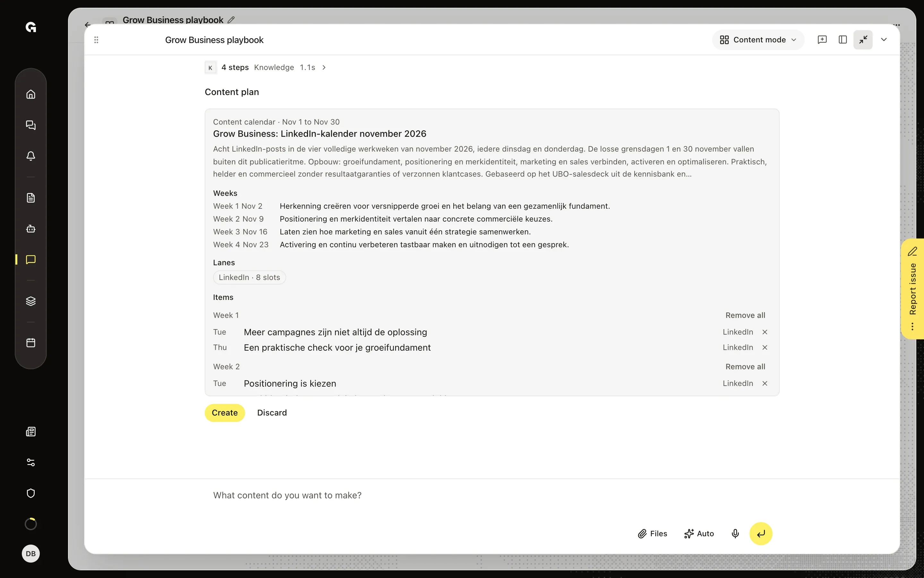The image size is (924, 578).
Task: Click the LinkedIn 8 slots lane chip
Action: coord(249,277)
